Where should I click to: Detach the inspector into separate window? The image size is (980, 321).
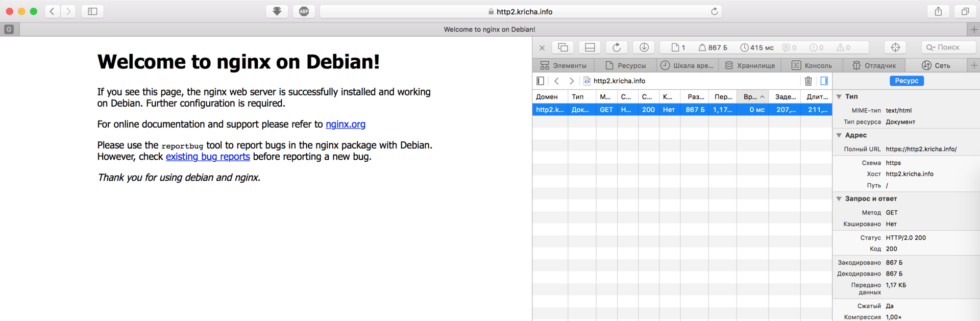point(563,47)
